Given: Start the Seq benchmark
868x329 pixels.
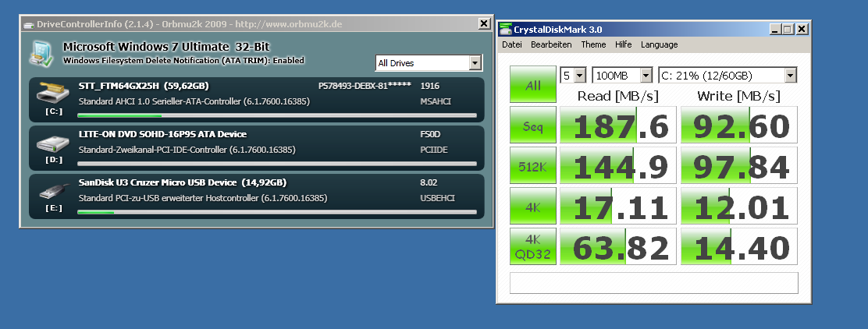Looking at the screenshot, I should click(533, 125).
